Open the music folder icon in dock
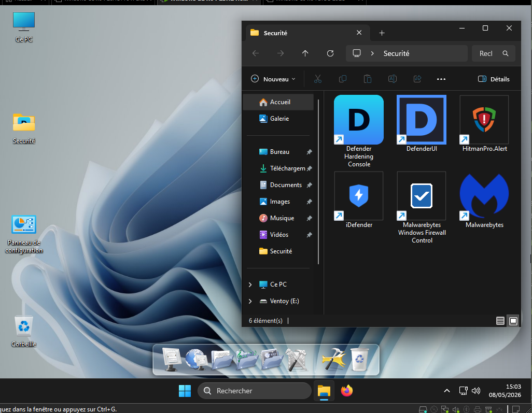 point(247,360)
